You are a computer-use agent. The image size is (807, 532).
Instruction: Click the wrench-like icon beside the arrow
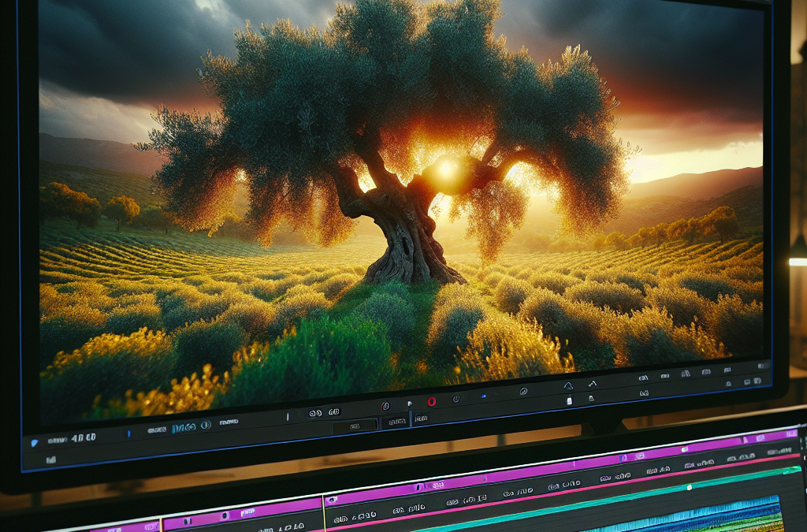click(593, 384)
